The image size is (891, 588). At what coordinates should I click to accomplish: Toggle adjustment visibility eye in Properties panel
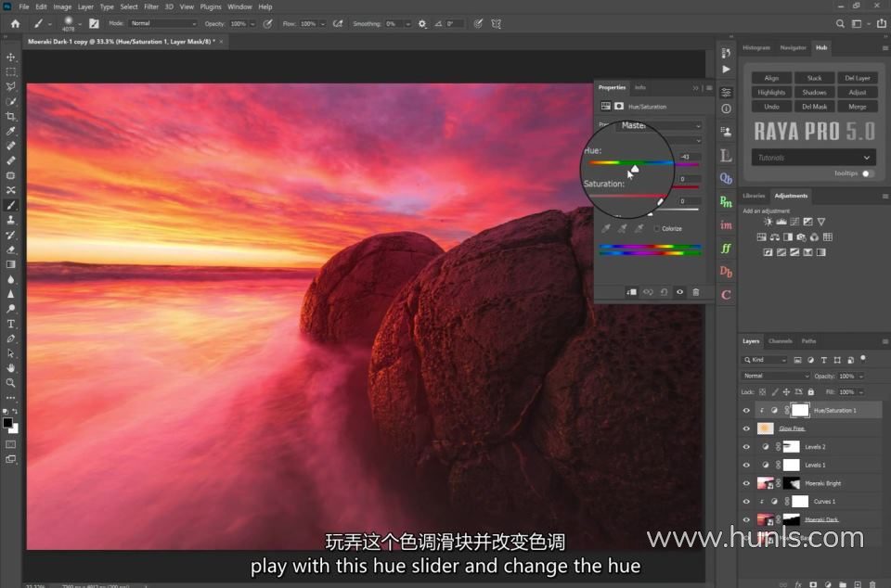pos(679,292)
